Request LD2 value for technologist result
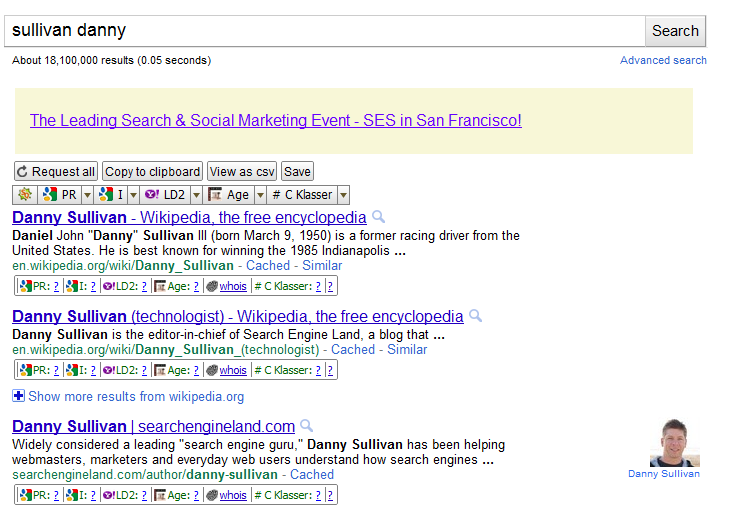This screenshot has height=510, width=756. (x=144, y=370)
